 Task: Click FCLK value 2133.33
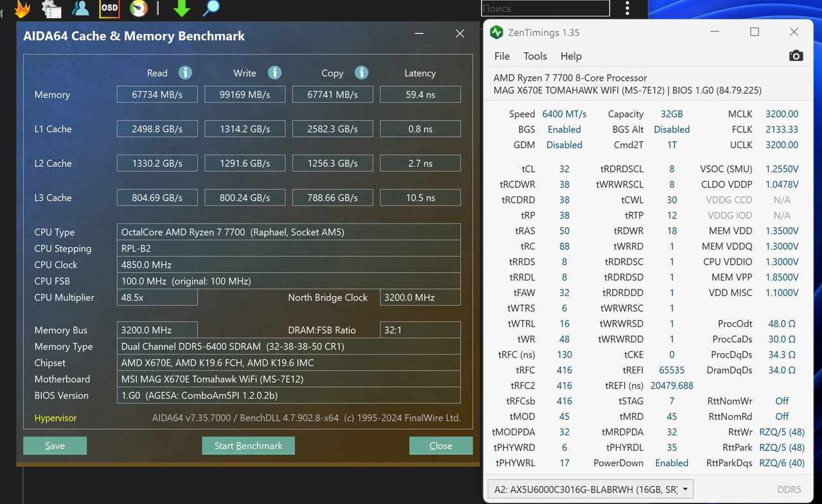click(782, 129)
